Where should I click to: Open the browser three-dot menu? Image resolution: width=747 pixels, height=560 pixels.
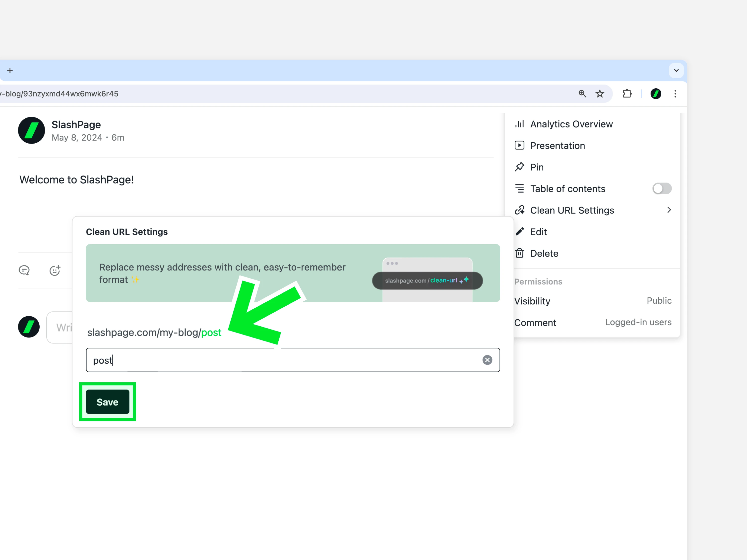[x=675, y=94]
